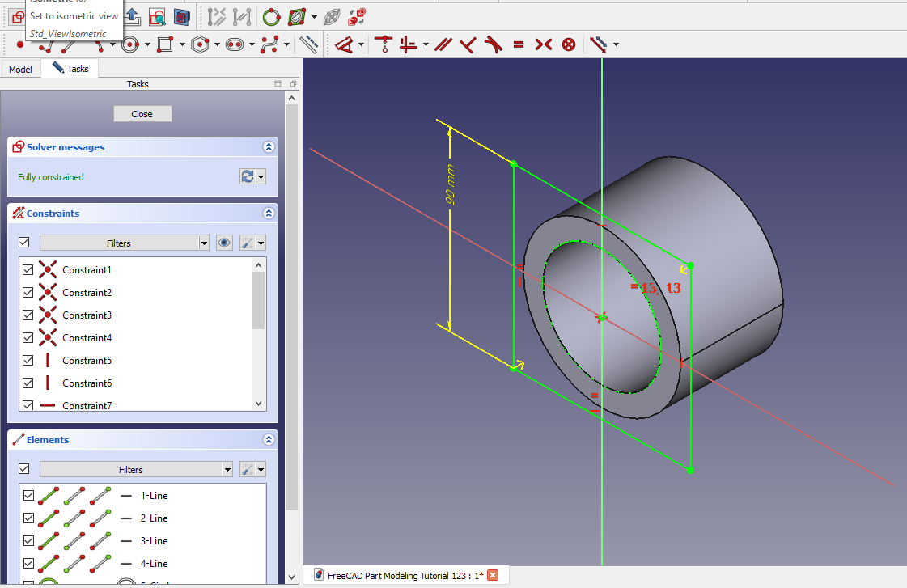Image resolution: width=907 pixels, height=588 pixels.
Task: Select the Create slot tool
Action: (235, 44)
